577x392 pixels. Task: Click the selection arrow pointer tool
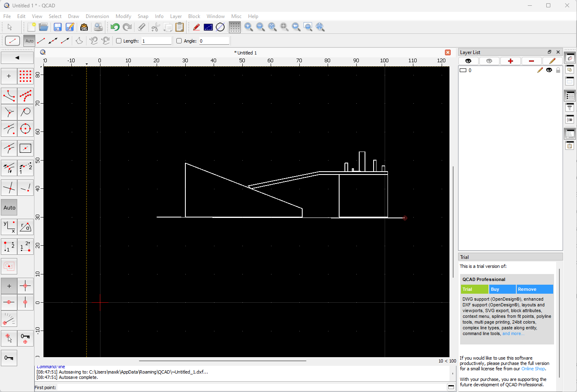tap(10, 27)
